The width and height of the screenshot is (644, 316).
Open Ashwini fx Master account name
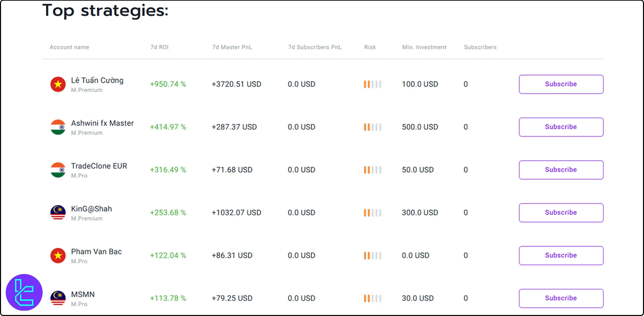coord(102,123)
